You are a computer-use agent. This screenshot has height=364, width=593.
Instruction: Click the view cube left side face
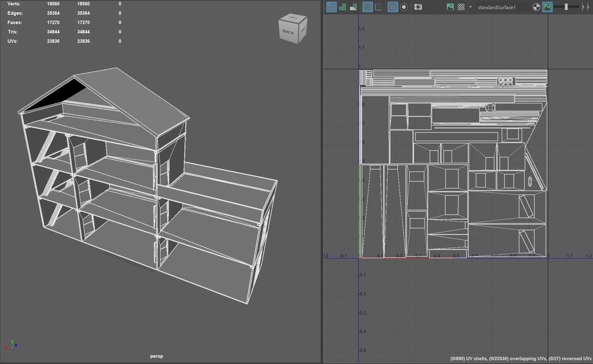(303, 31)
